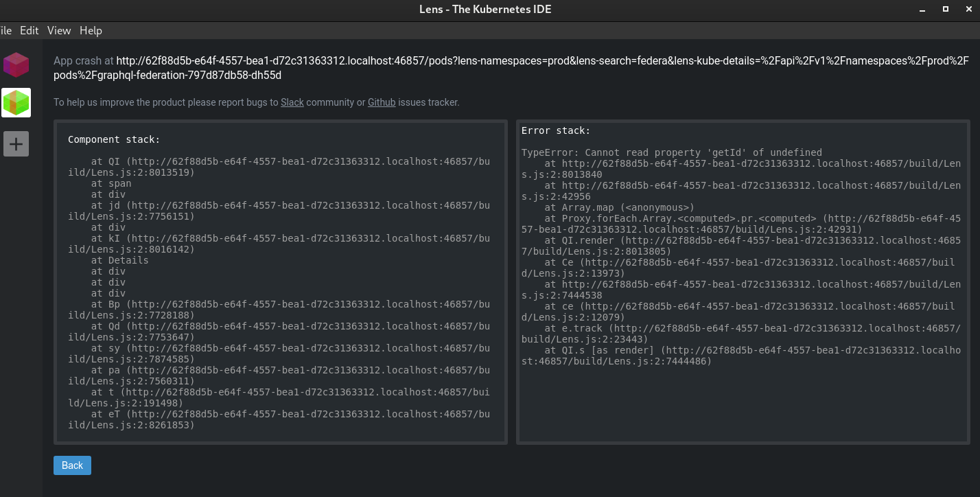Viewport: 980px width, 497px height.
Task: Open the File menu
Action: pos(5,30)
